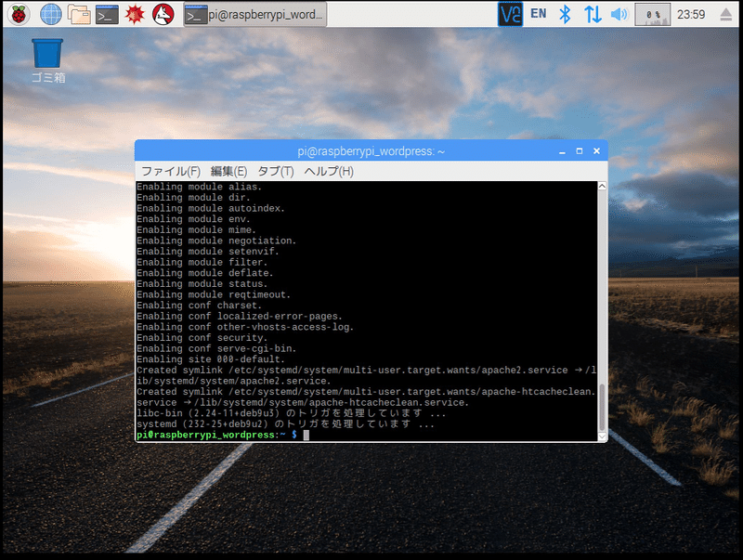743x560 pixels.
Task: Click the eject icon in the panel
Action: [725, 15]
